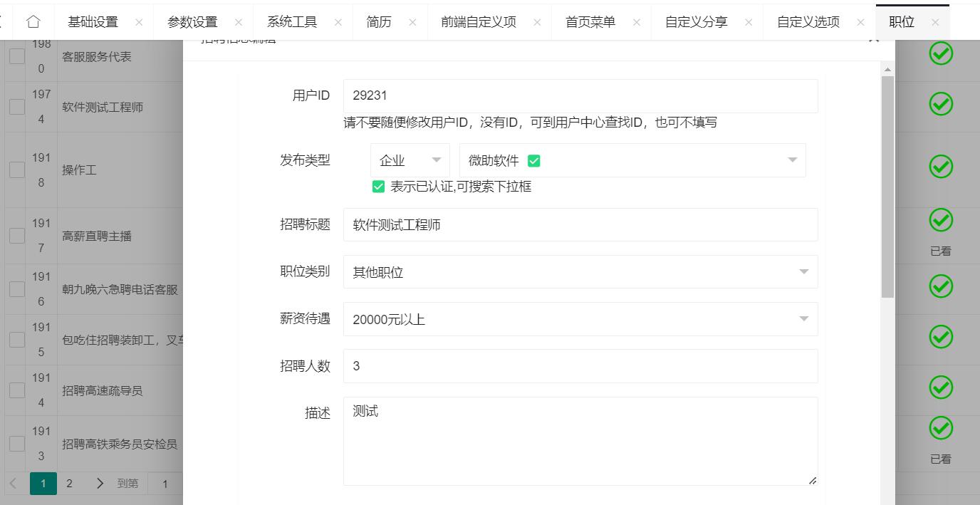
Task: Switch to the 参数设置 tab
Action: [192, 22]
